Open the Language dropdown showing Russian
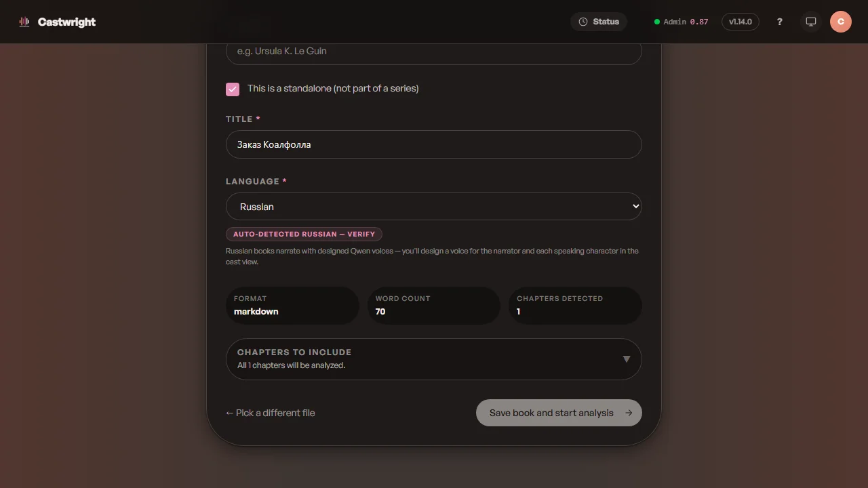This screenshot has height=488, width=868. [x=434, y=206]
